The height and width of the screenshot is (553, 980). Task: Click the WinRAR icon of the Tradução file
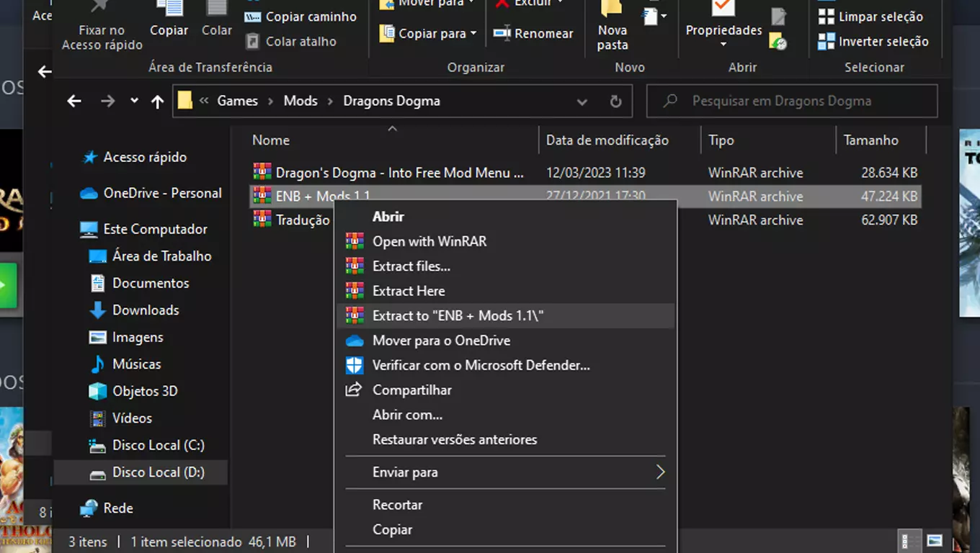coord(262,220)
